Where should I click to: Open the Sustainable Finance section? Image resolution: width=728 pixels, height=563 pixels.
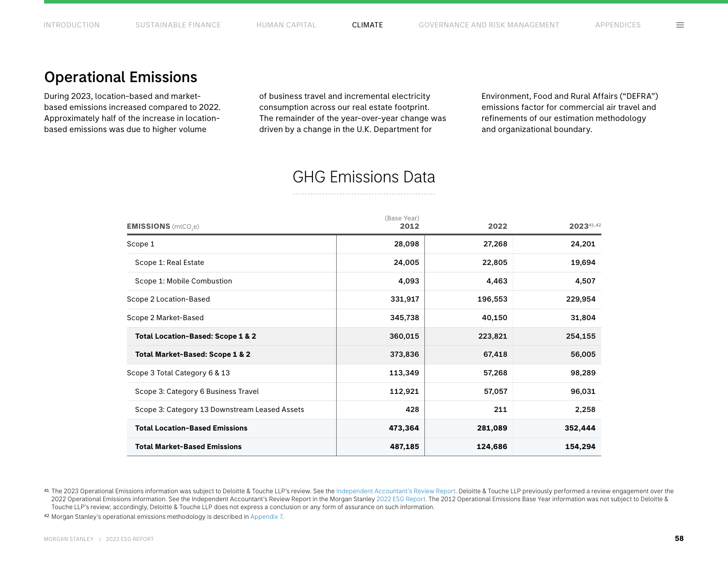(x=178, y=25)
